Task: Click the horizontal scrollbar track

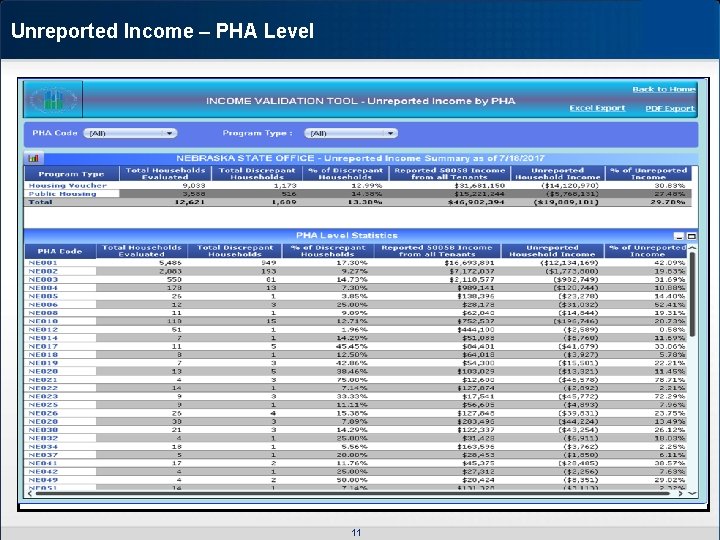Action: click(x=354, y=494)
